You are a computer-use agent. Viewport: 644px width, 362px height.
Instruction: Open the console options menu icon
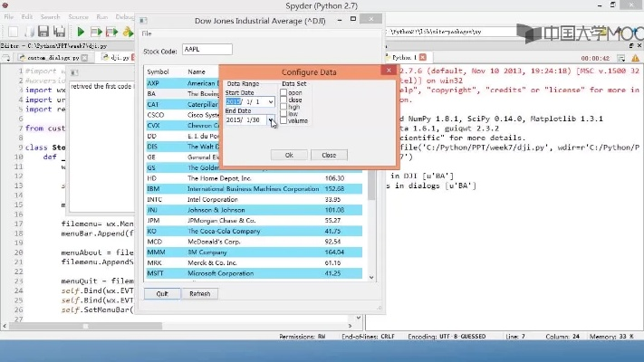coord(621,58)
